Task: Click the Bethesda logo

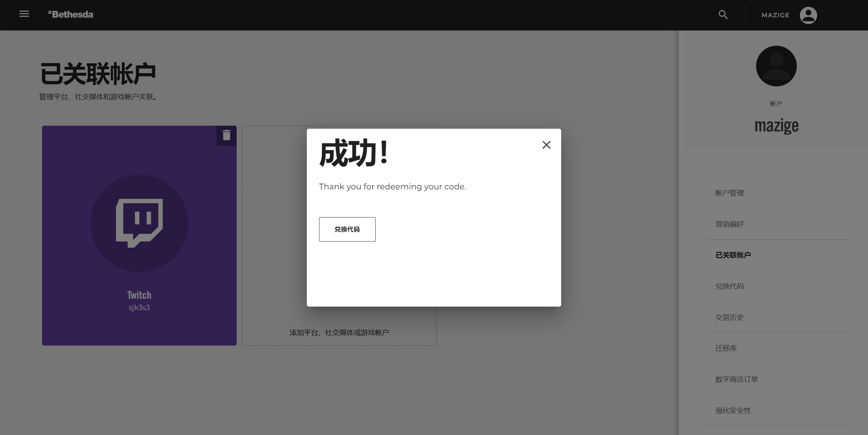Action: (x=71, y=15)
